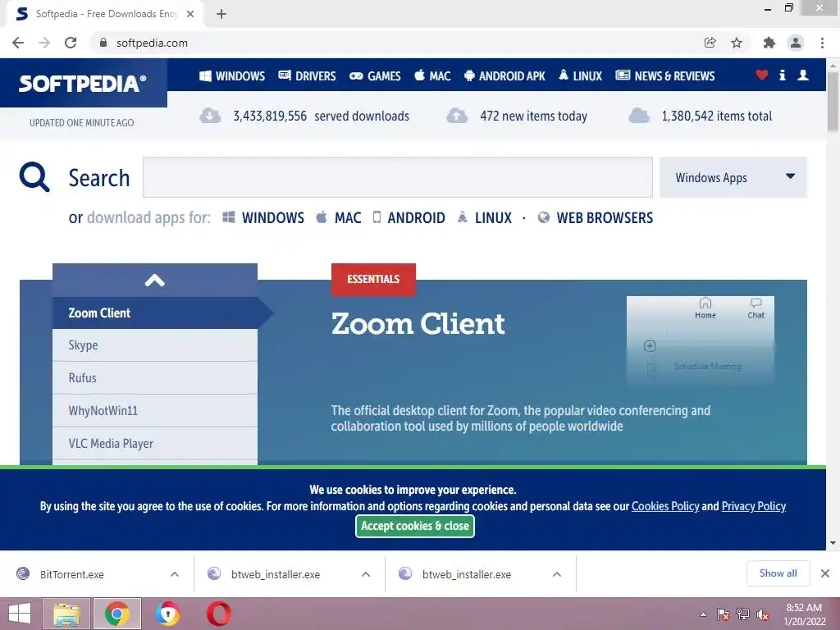Open the Opera browser taskbar icon
This screenshot has width=840, height=630.
click(218, 614)
